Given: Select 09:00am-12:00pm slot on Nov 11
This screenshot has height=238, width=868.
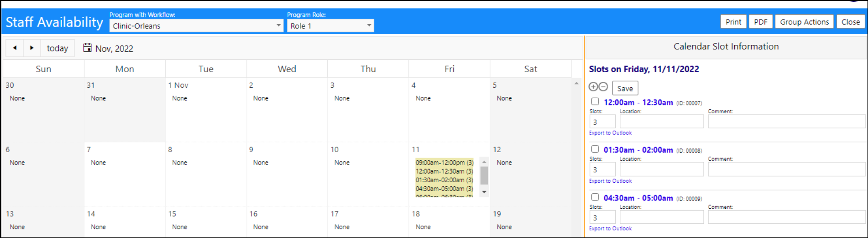Looking at the screenshot, I should (444, 163).
